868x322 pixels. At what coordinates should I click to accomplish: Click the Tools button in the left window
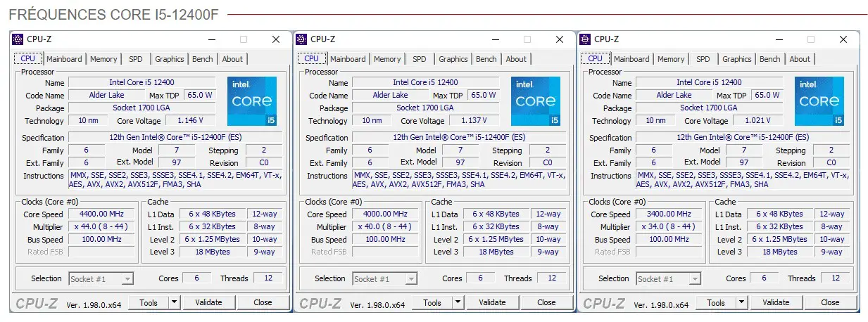(149, 303)
